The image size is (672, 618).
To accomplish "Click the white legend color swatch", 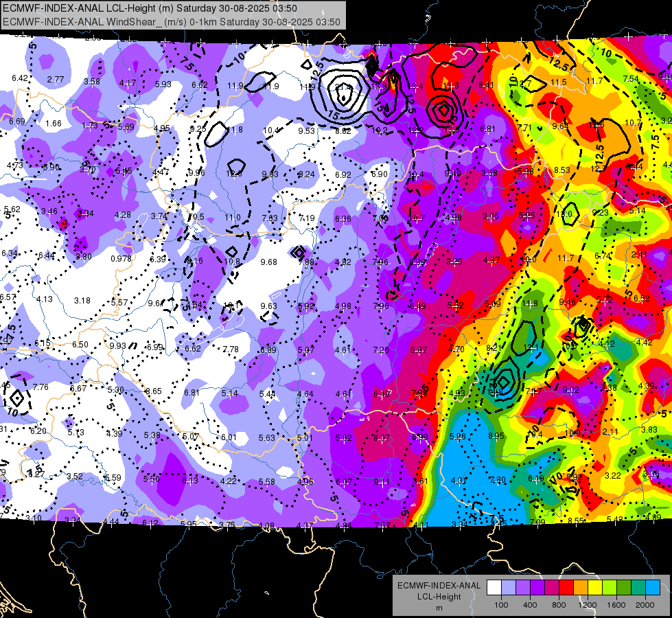I will tap(494, 588).
